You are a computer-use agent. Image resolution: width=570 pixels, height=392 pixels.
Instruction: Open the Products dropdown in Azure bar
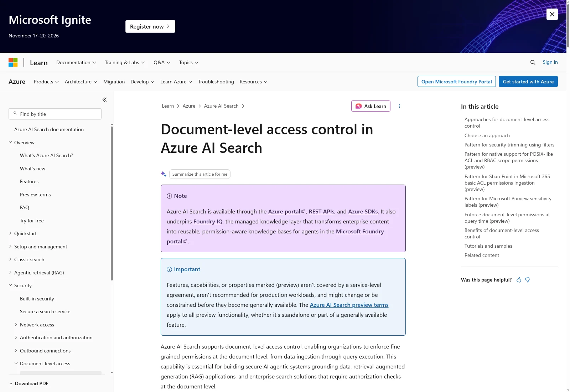(x=46, y=82)
